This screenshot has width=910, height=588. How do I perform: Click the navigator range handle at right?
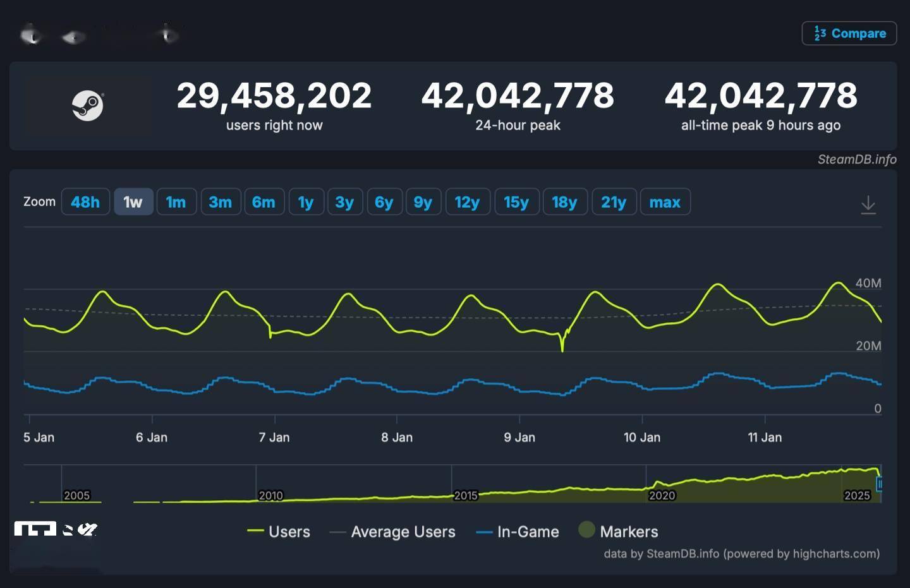tap(879, 484)
